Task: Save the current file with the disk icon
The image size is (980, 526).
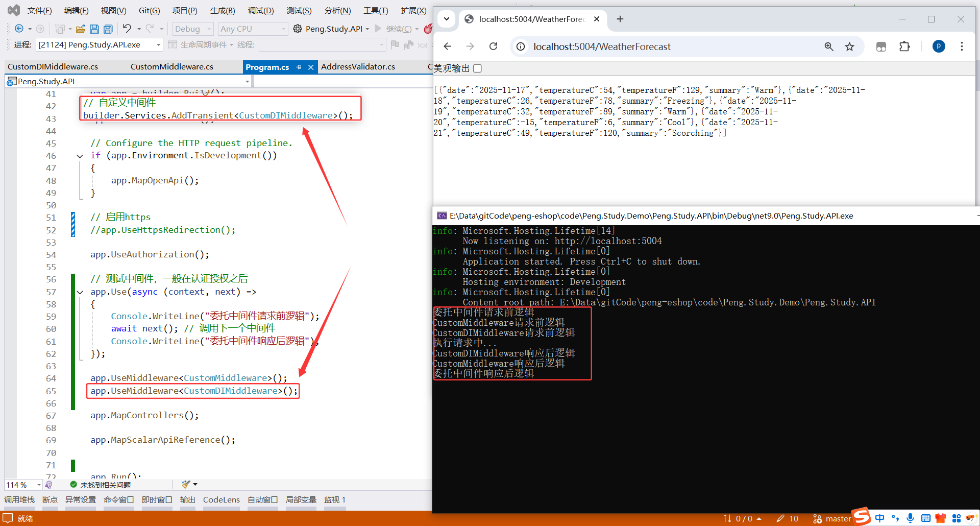Action: (94, 29)
